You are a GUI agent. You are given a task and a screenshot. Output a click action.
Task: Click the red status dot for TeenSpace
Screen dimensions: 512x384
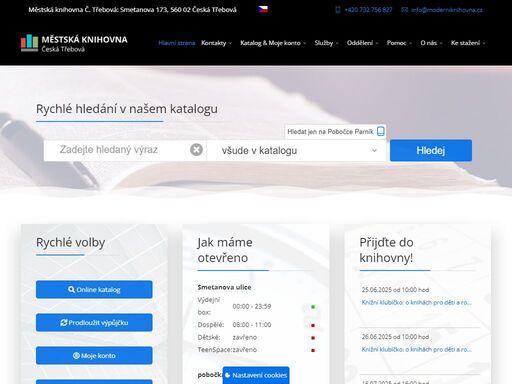click(313, 350)
